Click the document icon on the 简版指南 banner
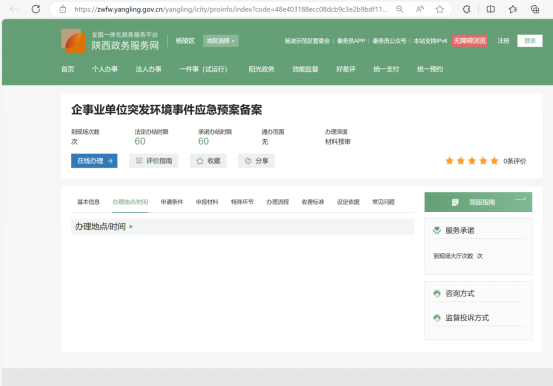553x386 pixels. click(455, 202)
